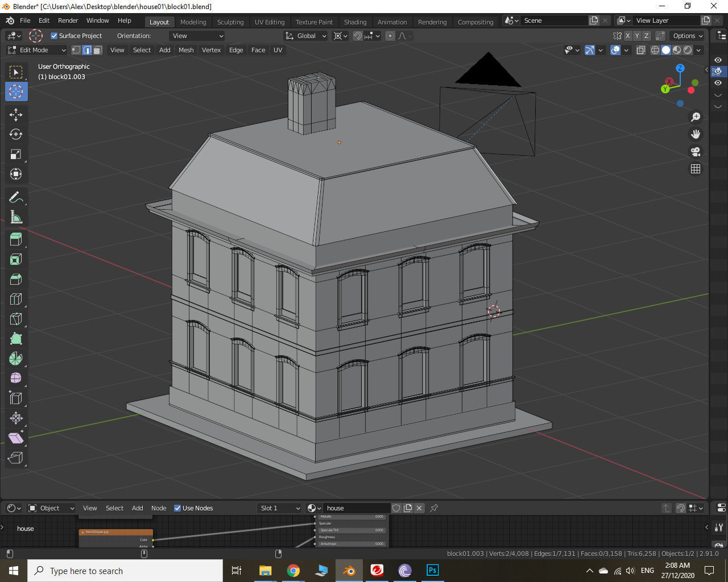Select the Shrink/Fatten tool

click(x=16, y=418)
